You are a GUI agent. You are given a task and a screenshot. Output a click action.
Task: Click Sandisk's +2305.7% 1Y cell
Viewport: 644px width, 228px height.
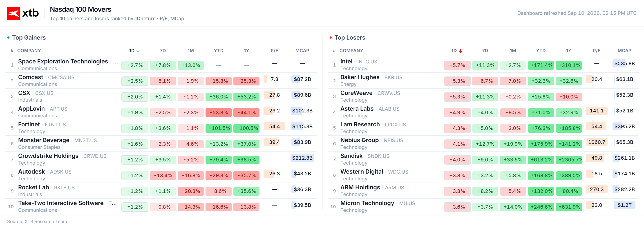point(570,160)
